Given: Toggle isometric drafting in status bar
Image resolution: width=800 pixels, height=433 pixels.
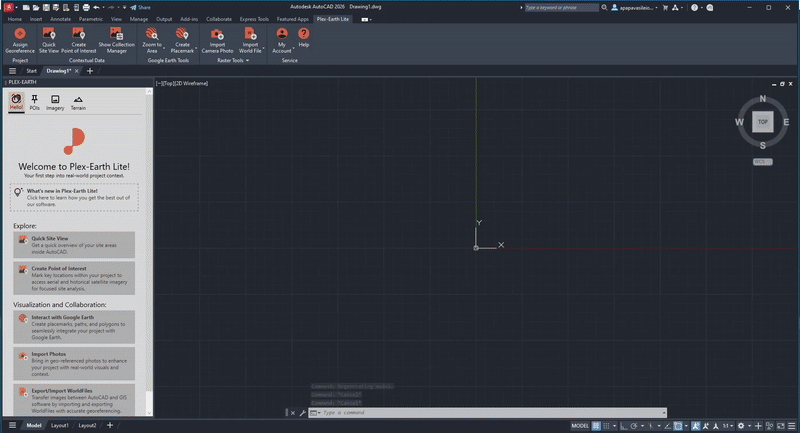Looking at the screenshot, I should 651,426.
